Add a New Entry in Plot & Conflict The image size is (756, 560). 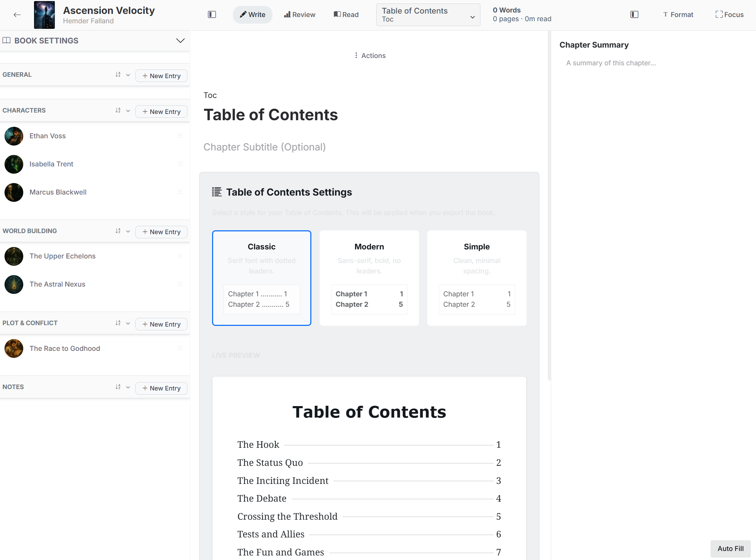click(161, 324)
